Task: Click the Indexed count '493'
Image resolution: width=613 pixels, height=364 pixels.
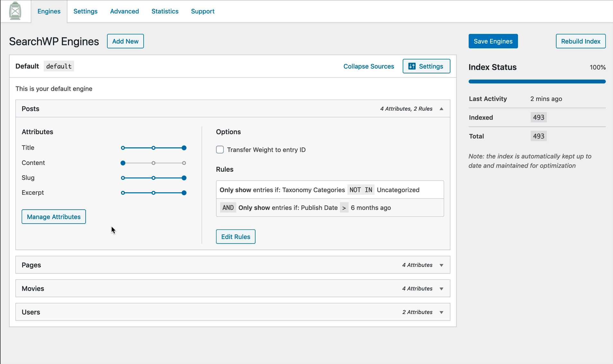Action: (x=539, y=118)
